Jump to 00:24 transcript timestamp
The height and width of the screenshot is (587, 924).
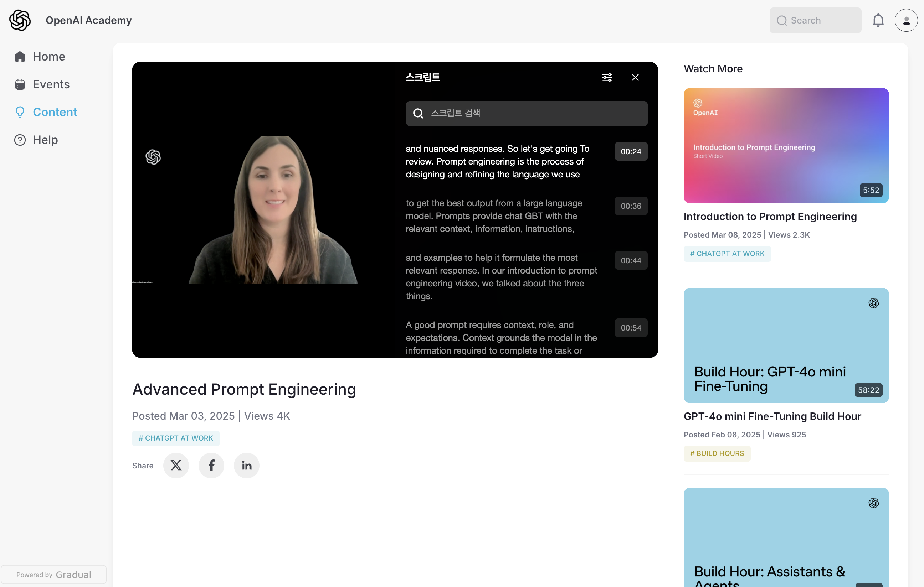(x=631, y=151)
